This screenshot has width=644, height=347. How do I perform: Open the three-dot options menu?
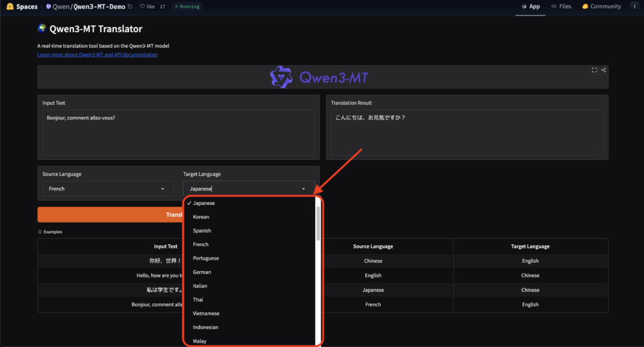[635, 6]
